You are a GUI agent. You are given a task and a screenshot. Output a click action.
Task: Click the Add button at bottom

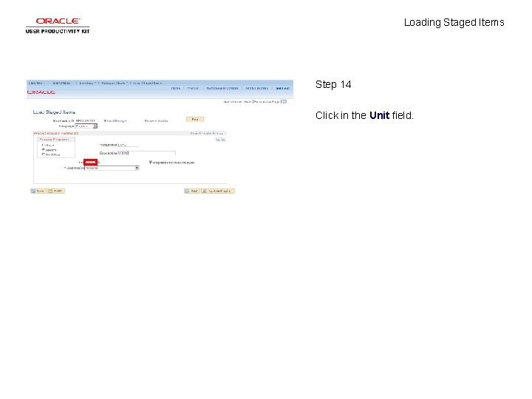pos(191,191)
